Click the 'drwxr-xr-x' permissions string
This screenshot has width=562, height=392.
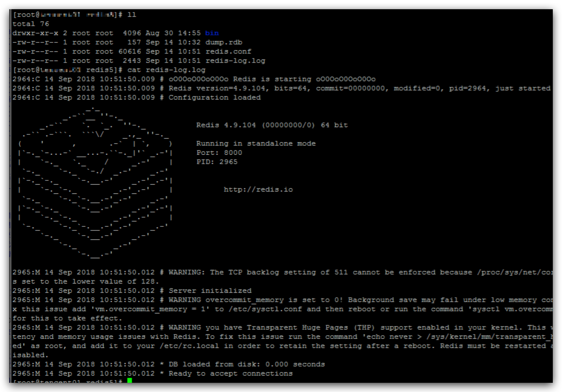point(35,33)
